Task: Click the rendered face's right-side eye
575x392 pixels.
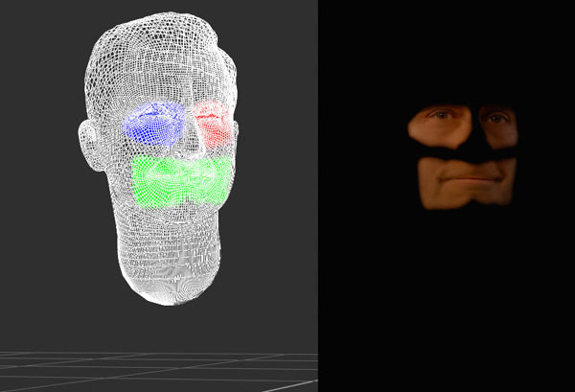Action: tap(496, 120)
